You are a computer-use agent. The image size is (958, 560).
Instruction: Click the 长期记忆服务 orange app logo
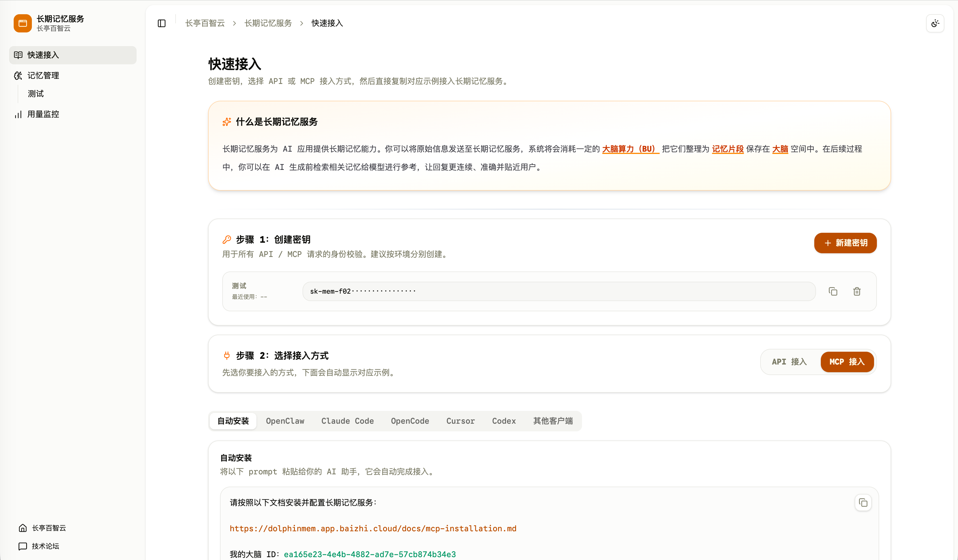[x=22, y=23]
